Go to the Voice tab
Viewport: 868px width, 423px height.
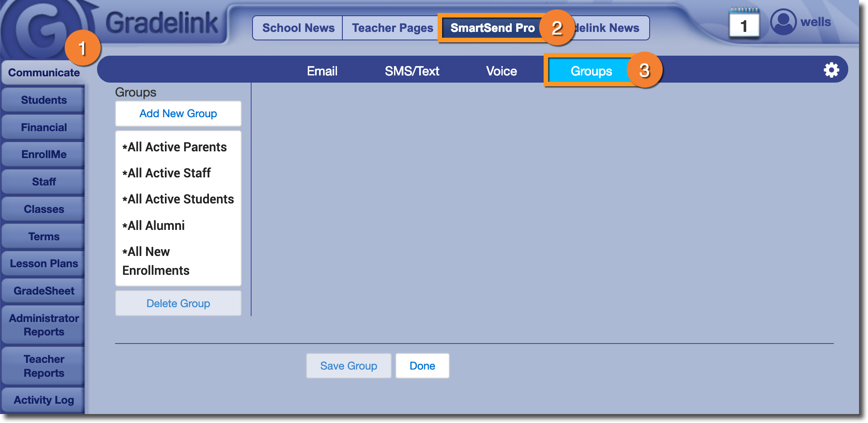tap(501, 71)
